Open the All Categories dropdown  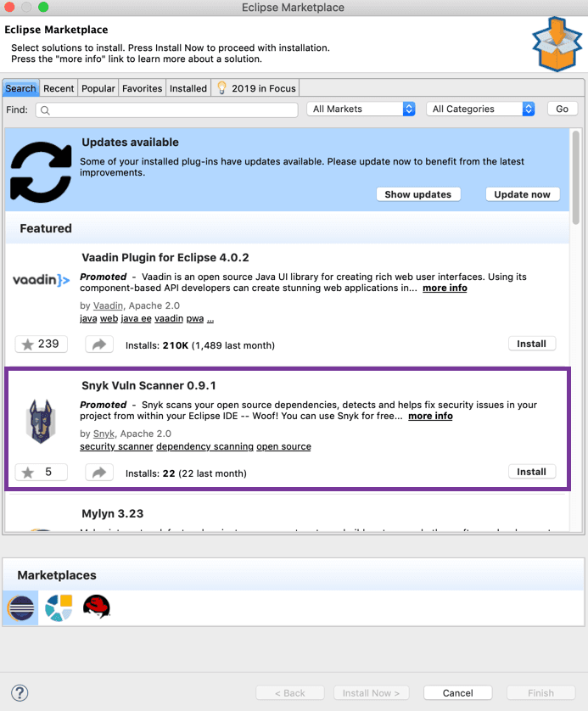pyautogui.click(x=480, y=109)
